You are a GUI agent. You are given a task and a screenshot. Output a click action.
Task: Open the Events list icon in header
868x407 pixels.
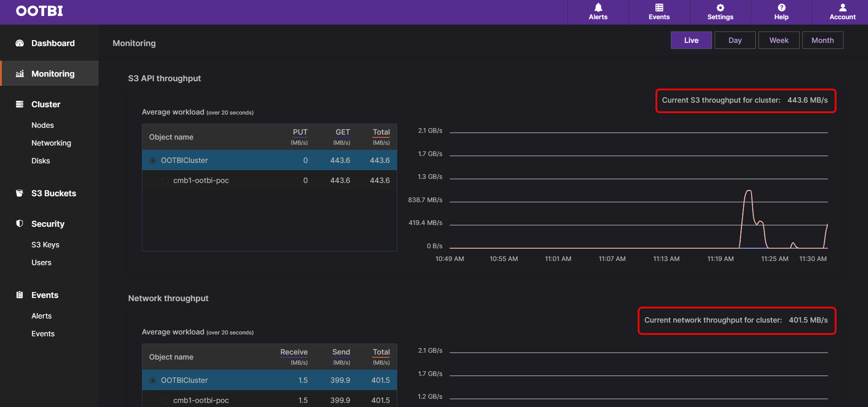659,8
